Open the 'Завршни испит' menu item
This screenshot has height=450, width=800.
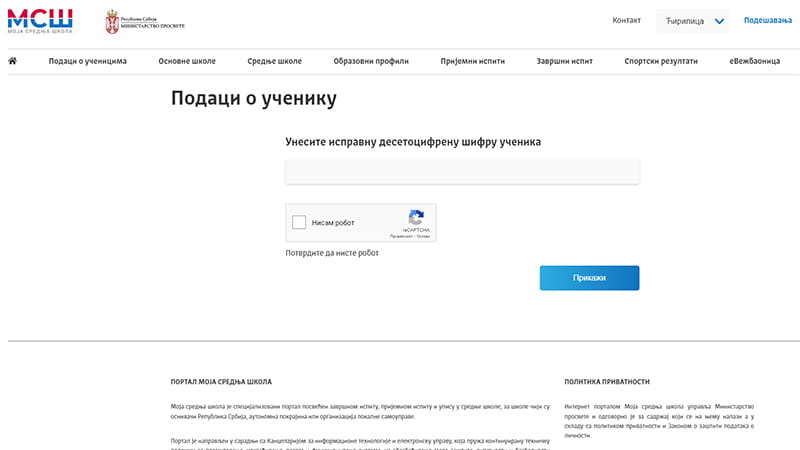point(565,61)
